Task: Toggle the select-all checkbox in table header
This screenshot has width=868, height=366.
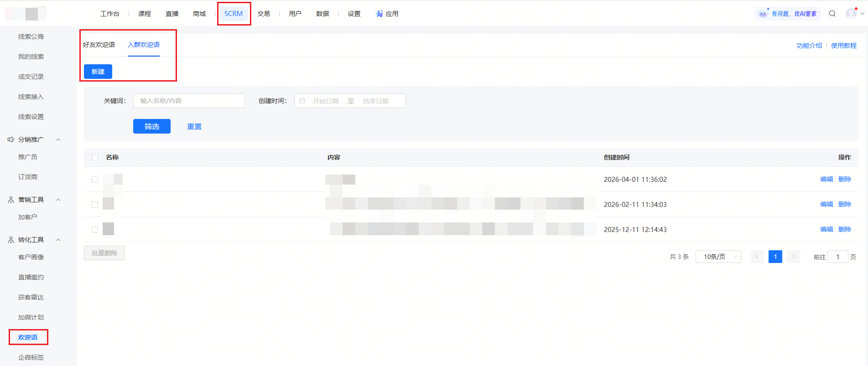Action: (95, 157)
